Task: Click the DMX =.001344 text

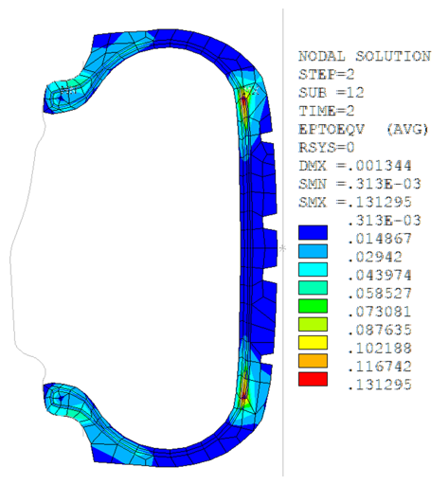Action: (355, 166)
